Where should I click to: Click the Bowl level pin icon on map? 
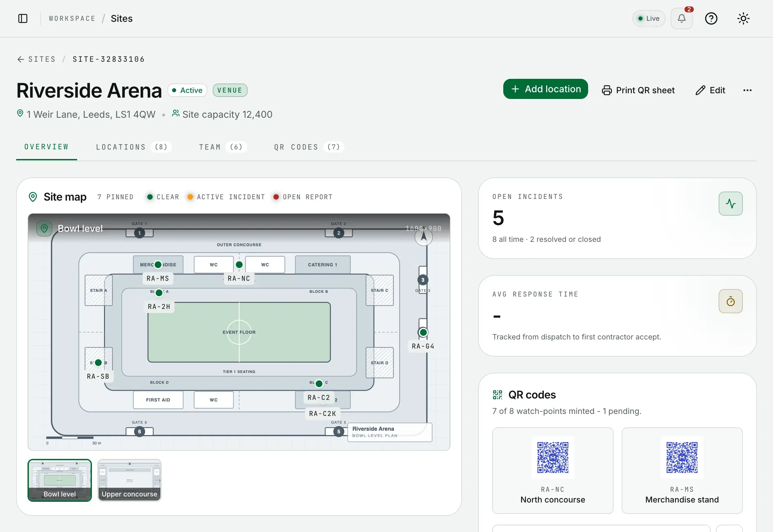[x=44, y=228]
